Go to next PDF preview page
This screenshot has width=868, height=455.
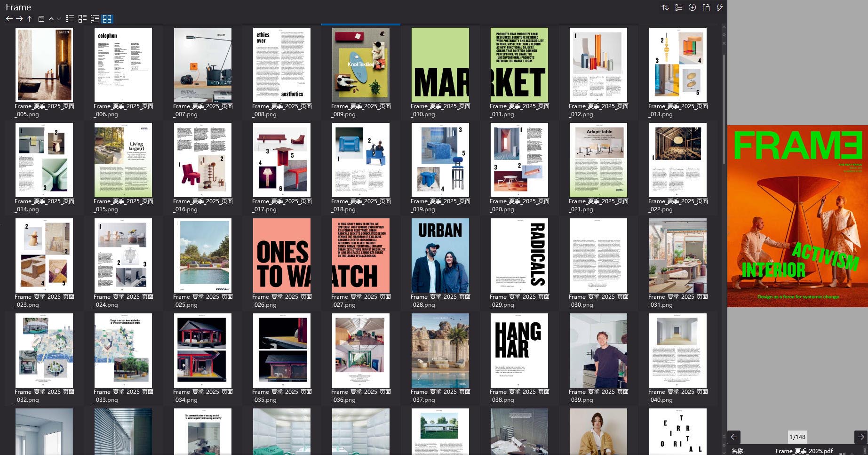click(x=855, y=437)
